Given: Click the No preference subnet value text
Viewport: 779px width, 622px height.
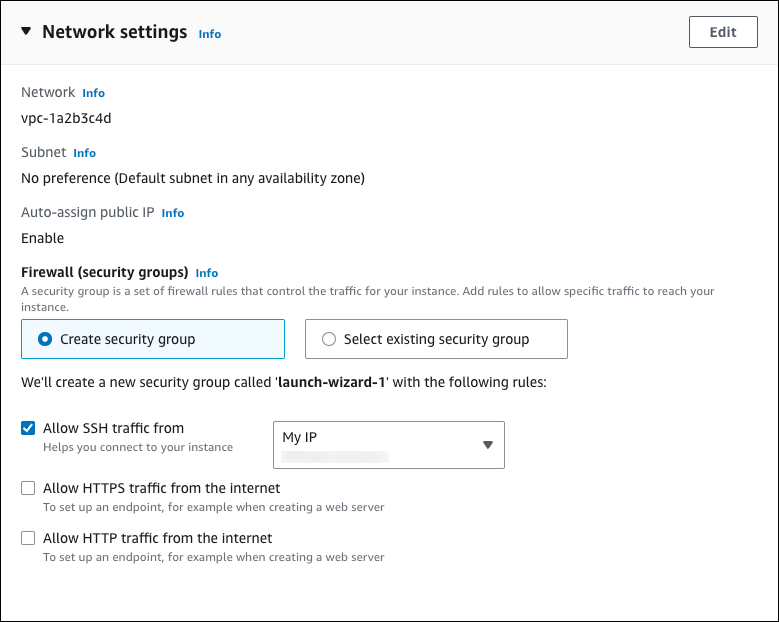Looking at the screenshot, I should [x=192, y=178].
